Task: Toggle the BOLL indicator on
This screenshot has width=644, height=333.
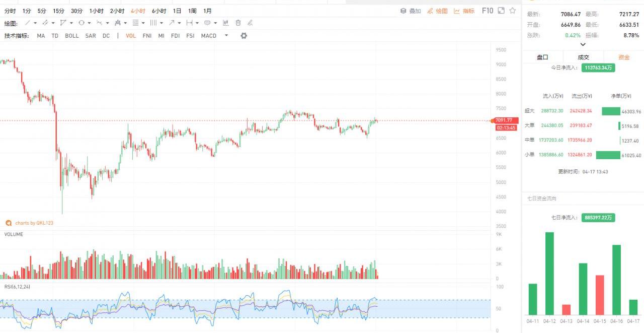Action: click(72, 36)
